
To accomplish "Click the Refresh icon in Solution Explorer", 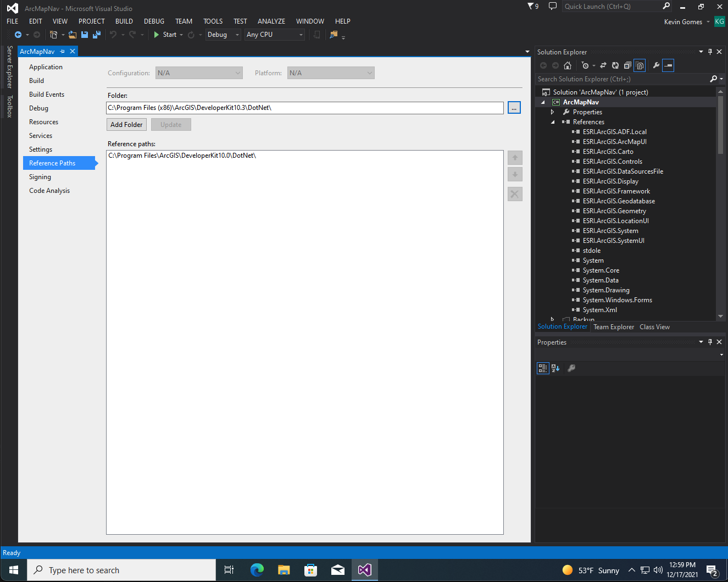I will point(615,65).
